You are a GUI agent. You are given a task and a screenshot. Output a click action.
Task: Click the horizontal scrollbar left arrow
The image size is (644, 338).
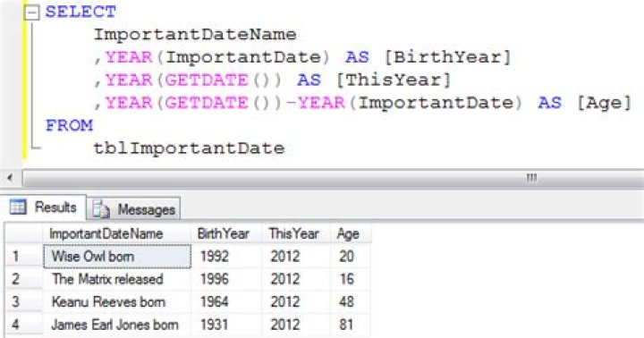click(x=10, y=178)
